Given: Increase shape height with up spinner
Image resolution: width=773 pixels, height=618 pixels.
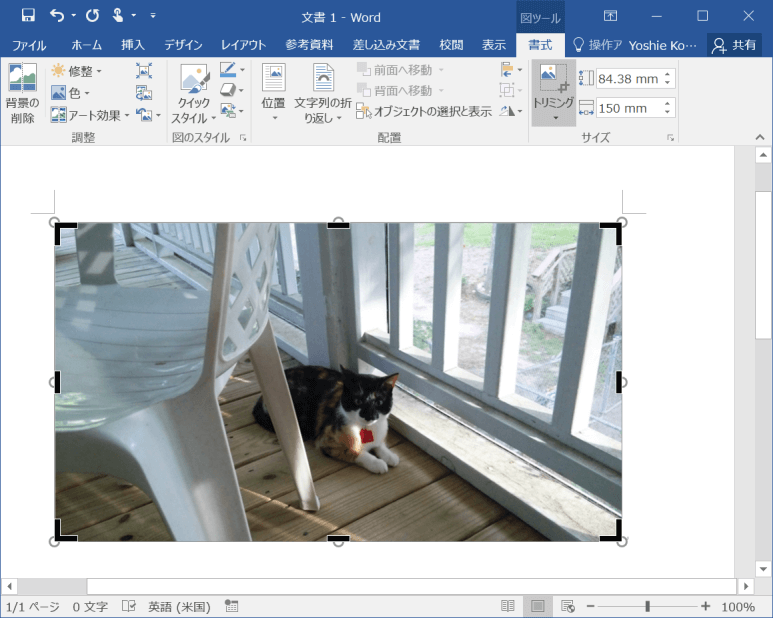Looking at the screenshot, I should [668, 74].
